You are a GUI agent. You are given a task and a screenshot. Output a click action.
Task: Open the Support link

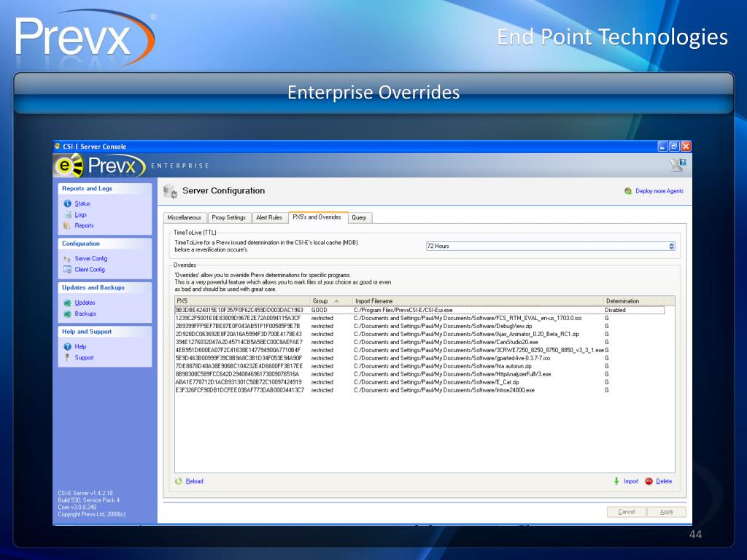85,357
